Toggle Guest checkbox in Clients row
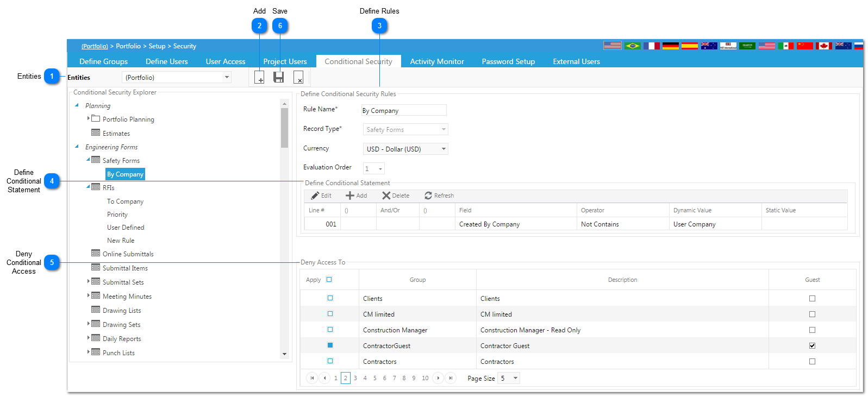The width and height of the screenshot is (868, 397). point(812,299)
